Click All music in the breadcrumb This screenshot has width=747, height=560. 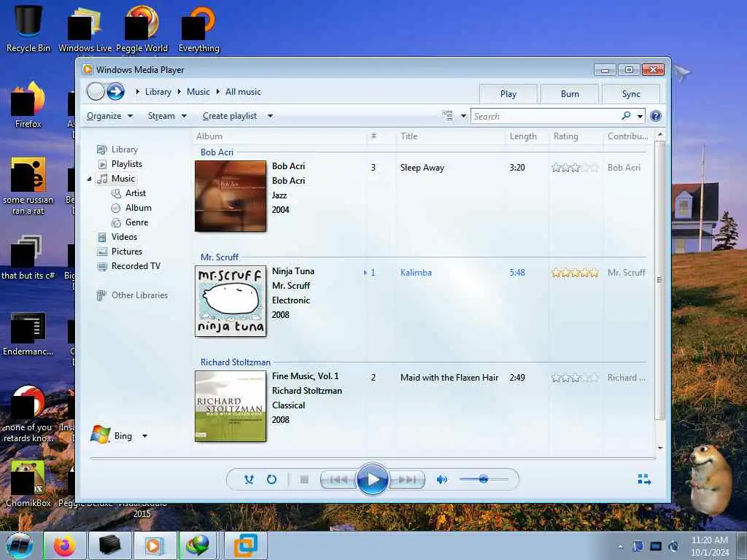tap(243, 92)
